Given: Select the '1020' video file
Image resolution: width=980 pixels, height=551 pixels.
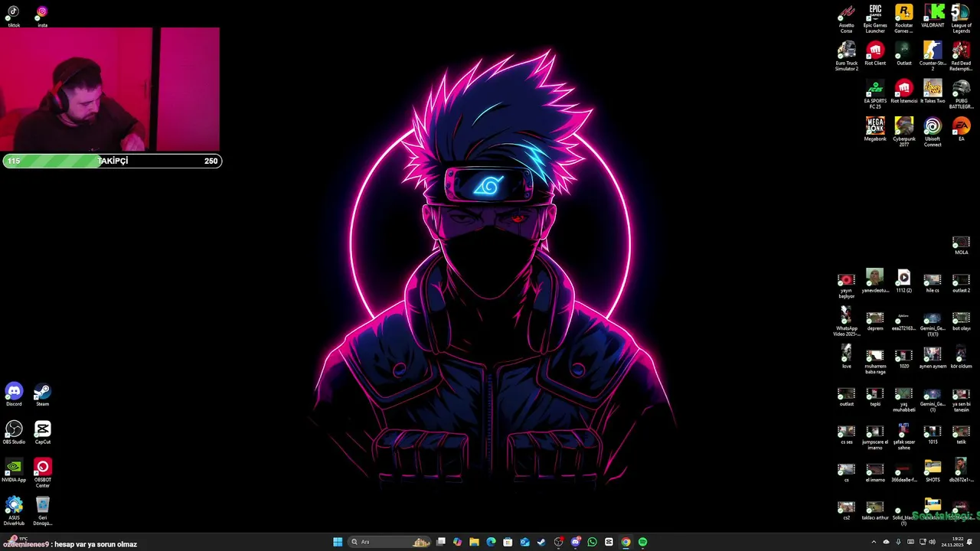Looking at the screenshot, I should point(904,359).
